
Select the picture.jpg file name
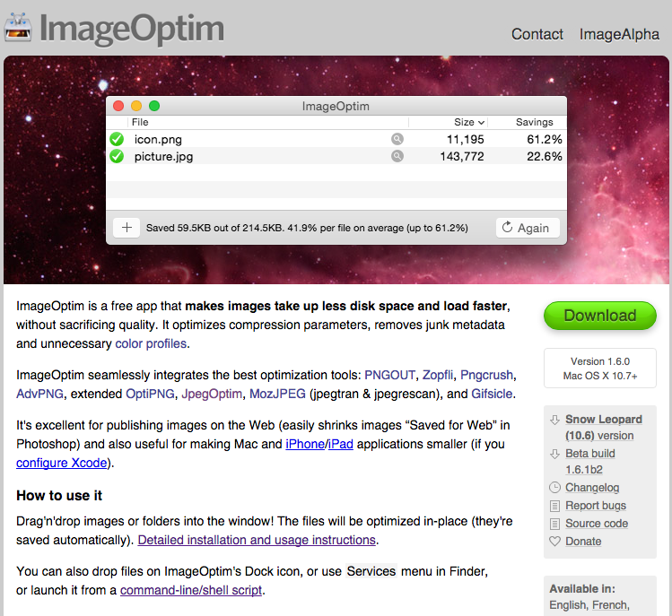163,157
